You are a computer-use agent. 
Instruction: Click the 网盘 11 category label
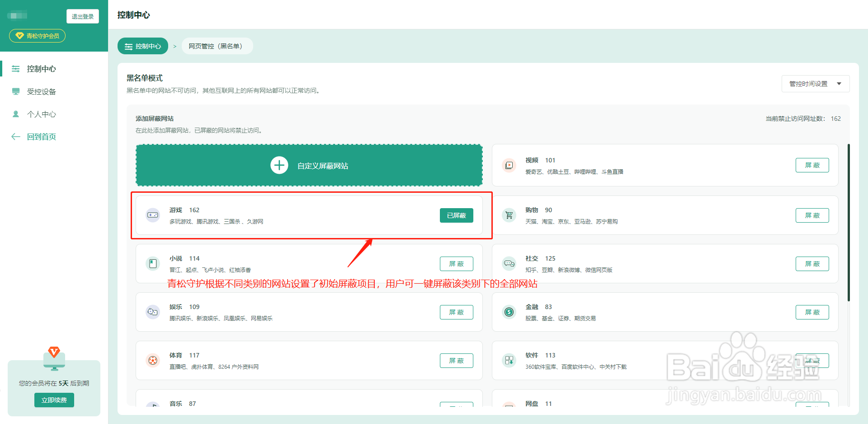pyautogui.click(x=538, y=403)
